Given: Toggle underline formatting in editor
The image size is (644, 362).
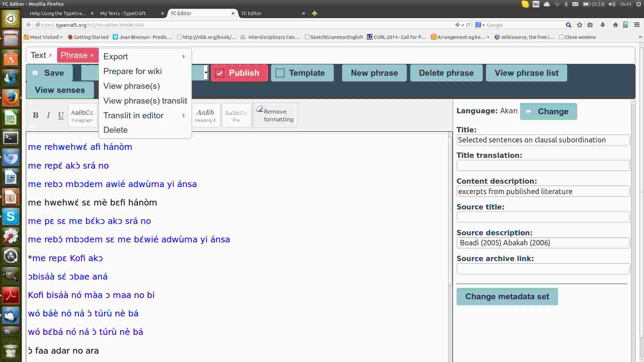Looking at the screenshot, I should click(61, 115).
